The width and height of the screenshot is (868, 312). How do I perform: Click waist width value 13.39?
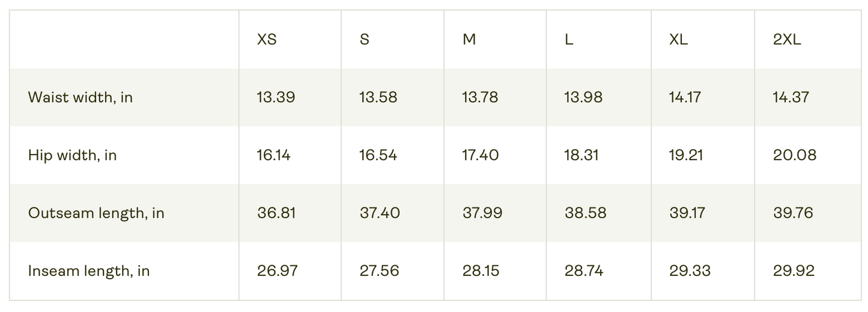click(276, 97)
